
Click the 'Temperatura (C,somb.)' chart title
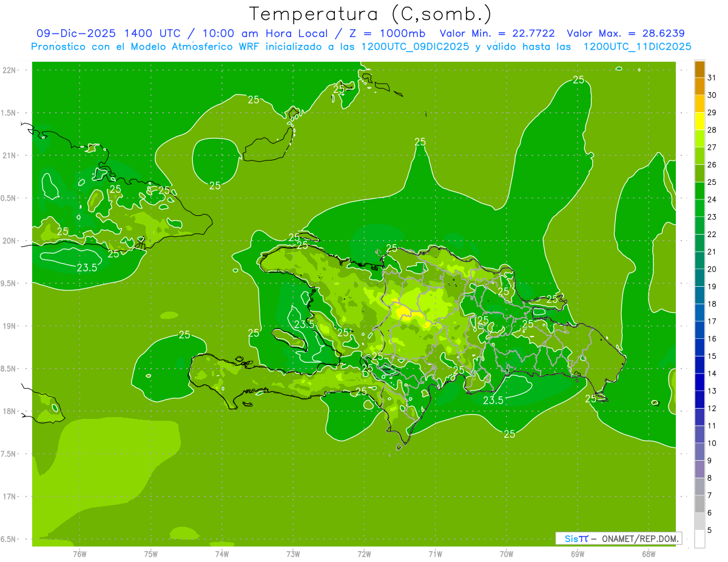(370, 13)
